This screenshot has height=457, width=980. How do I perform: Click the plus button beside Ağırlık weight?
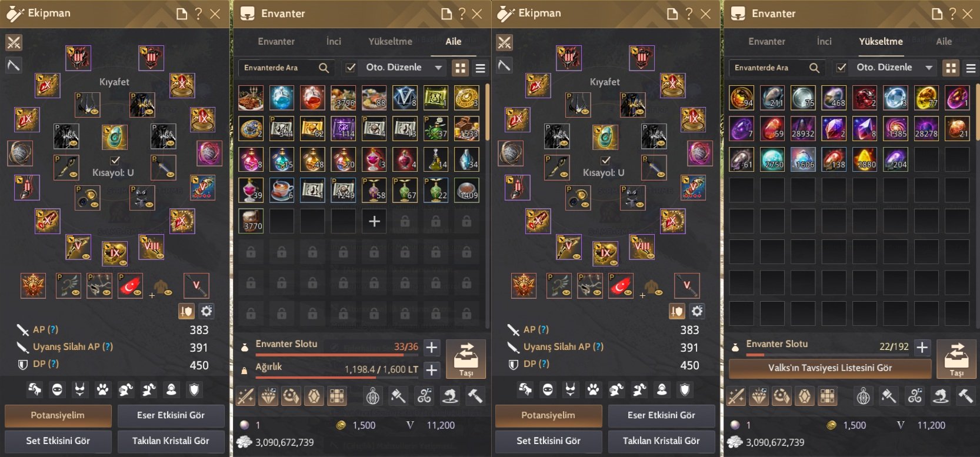tap(432, 370)
